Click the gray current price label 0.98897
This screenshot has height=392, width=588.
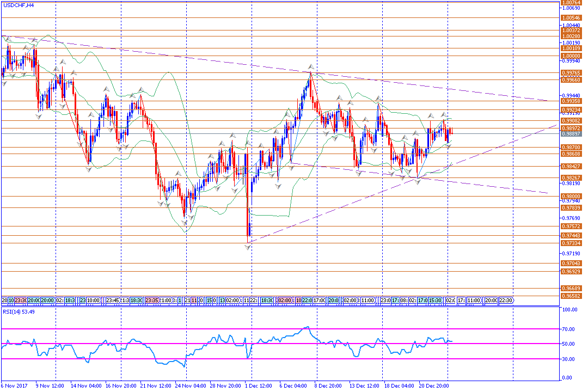571,134
